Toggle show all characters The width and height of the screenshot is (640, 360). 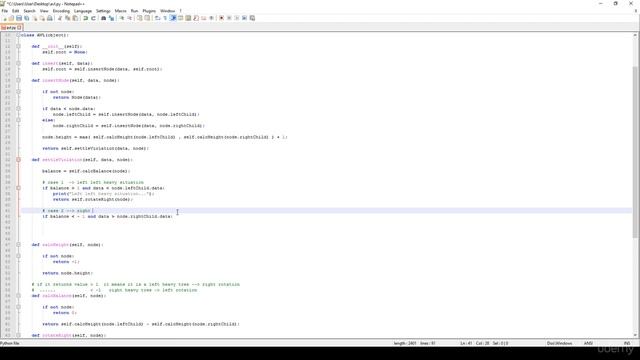(165, 18)
